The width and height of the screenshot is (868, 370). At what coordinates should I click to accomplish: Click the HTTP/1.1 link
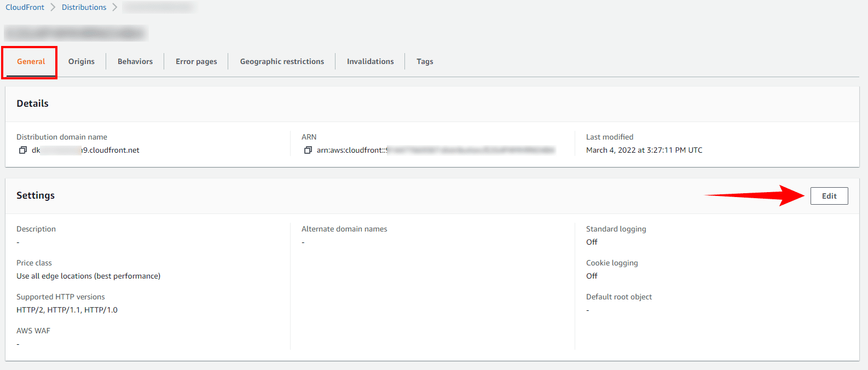tap(64, 310)
